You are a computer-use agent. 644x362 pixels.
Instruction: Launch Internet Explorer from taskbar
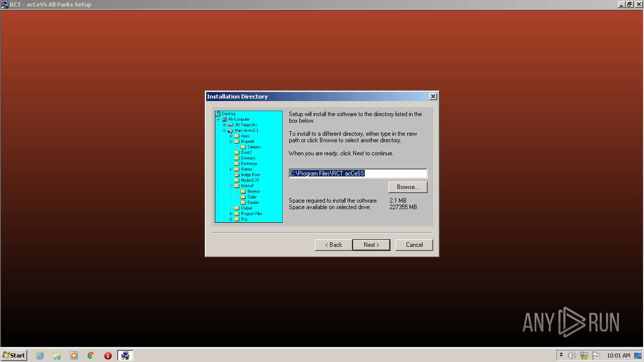tap(40, 355)
